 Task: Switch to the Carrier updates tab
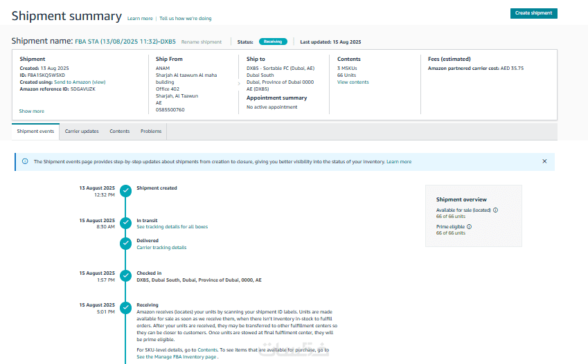(x=82, y=131)
